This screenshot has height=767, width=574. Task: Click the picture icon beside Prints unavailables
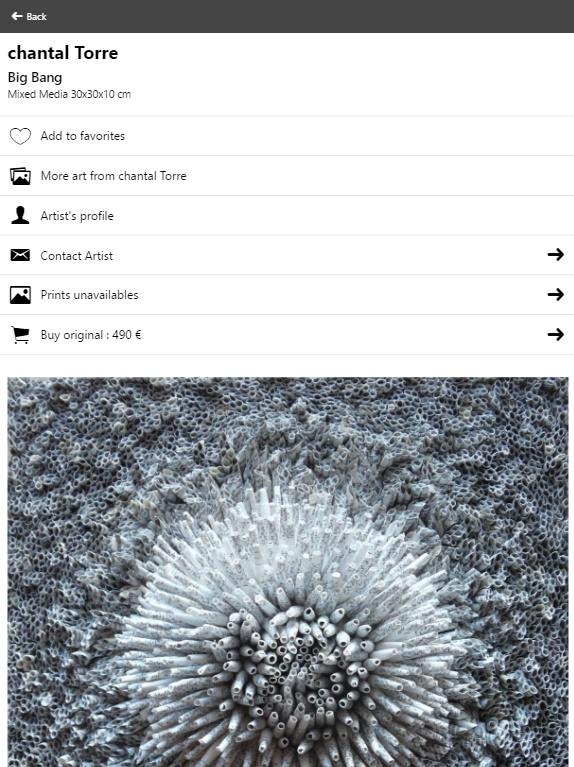pyautogui.click(x=20, y=295)
